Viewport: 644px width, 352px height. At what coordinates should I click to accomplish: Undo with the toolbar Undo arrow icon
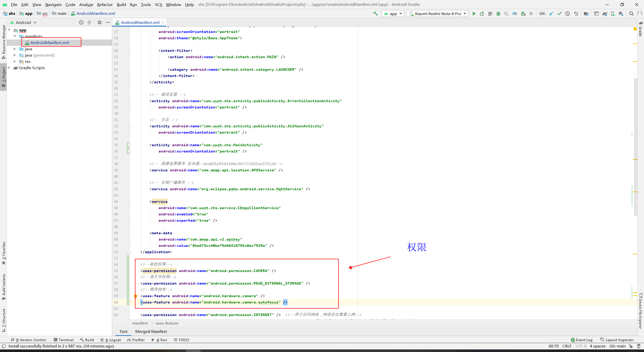click(576, 14)
